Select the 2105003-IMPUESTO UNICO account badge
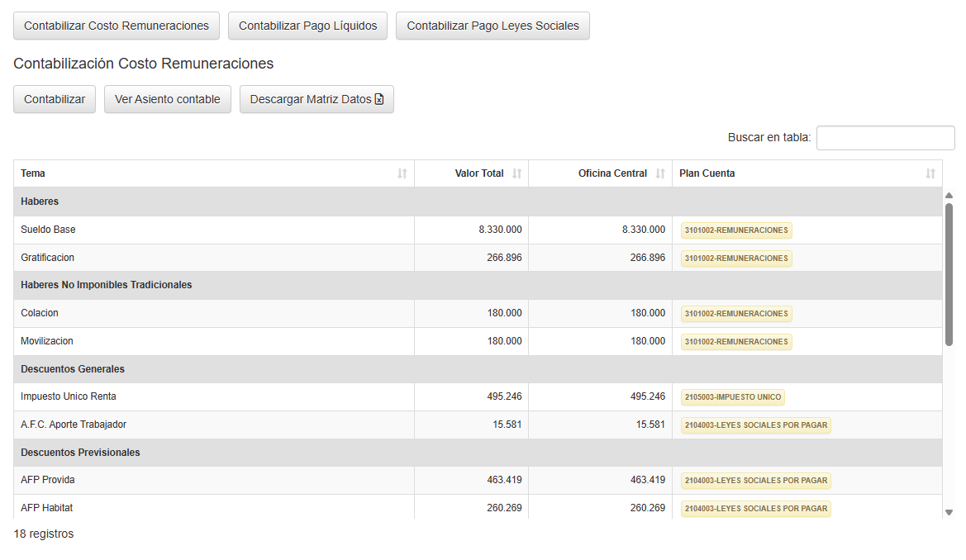 tap(732, 397)
